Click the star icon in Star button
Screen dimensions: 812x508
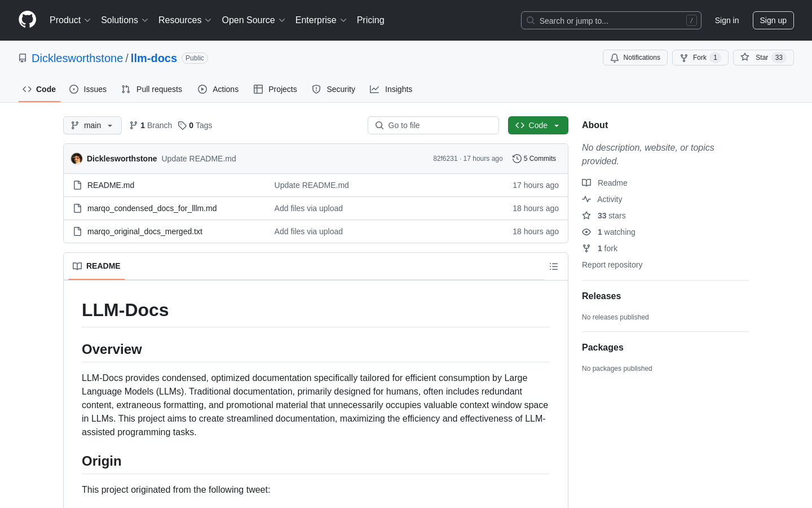click(745, 57)
